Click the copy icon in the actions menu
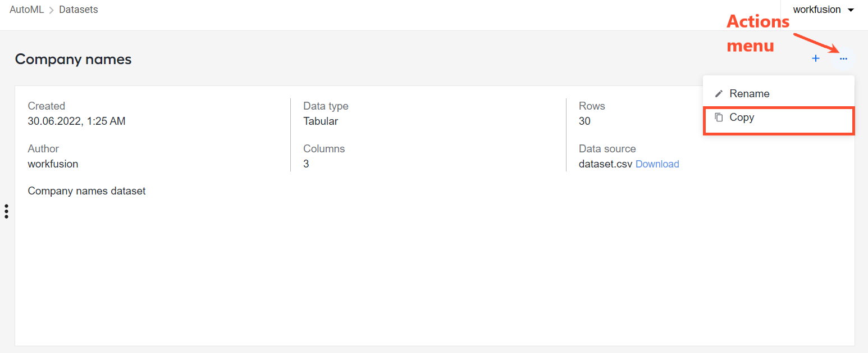 pyautogui.click(x=719, y=117)
